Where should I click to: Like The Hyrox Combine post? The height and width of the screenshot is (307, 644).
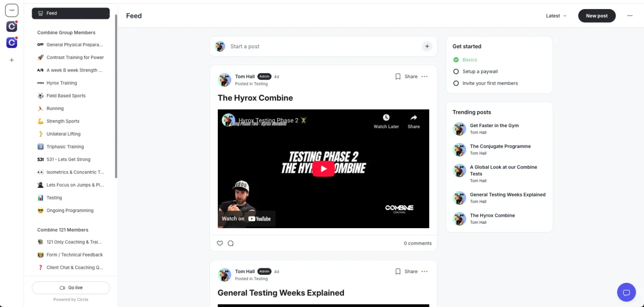(219, 243)
